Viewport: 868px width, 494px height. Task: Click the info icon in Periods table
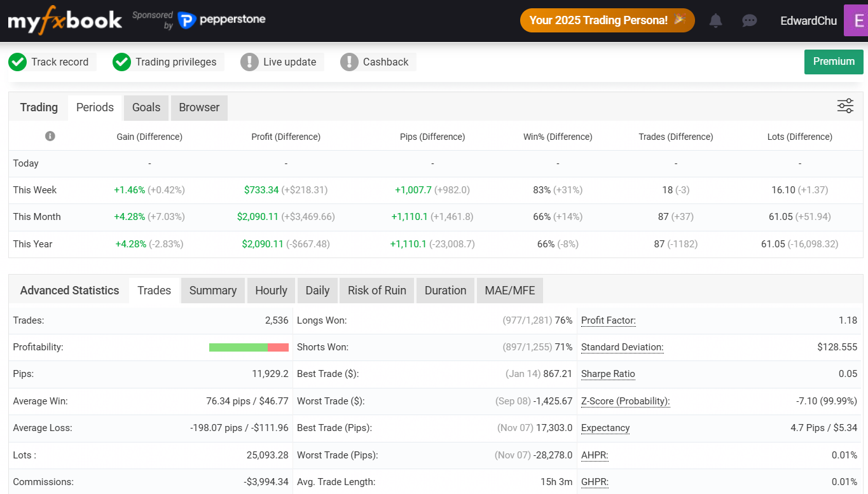tap(50, 136)
